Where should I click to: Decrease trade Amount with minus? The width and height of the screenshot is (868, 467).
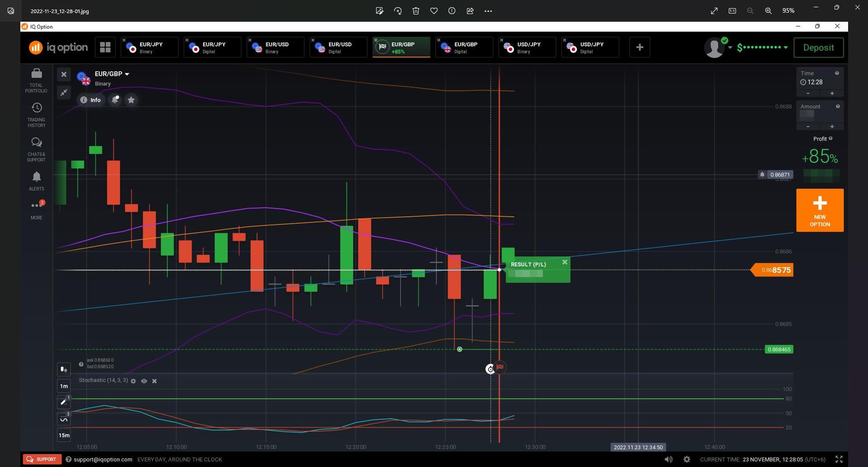(x=808, y=126)
